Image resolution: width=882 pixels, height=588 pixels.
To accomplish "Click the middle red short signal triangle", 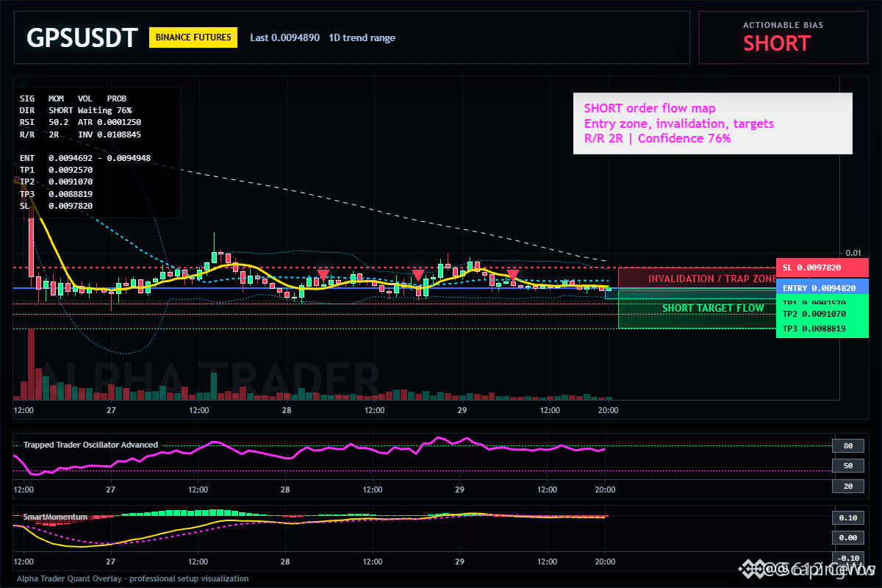I will 417,276.
